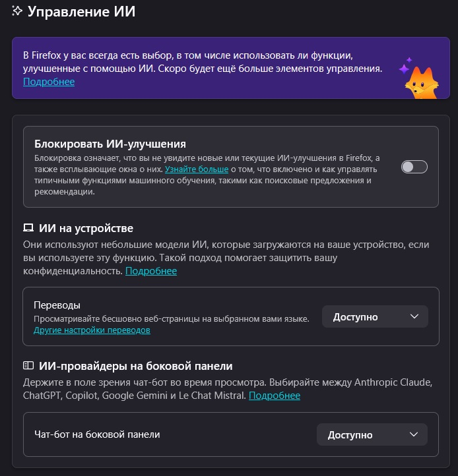Click the laptop icon beside ИИ на устройстве
This screenshot has height=476, width=458.
[x=28, y=228]
